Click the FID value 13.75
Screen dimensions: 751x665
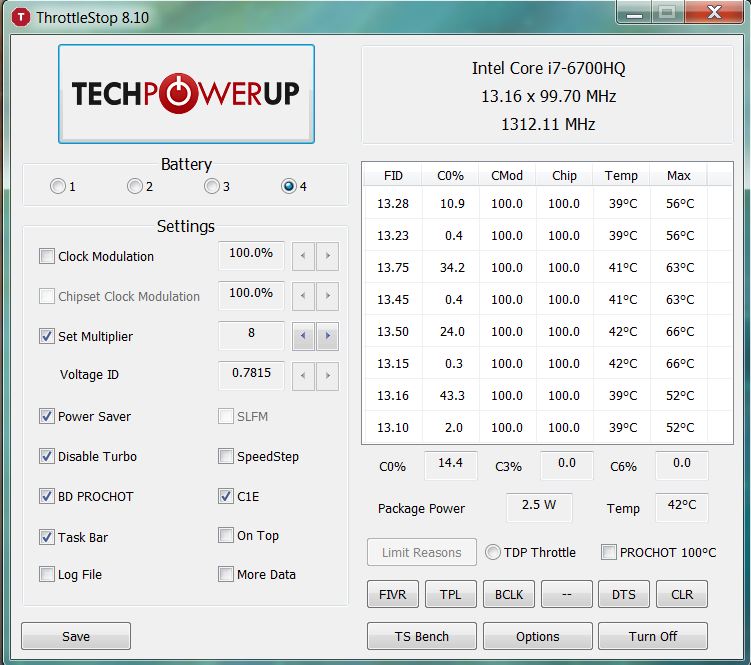click(x=393, y=267)
